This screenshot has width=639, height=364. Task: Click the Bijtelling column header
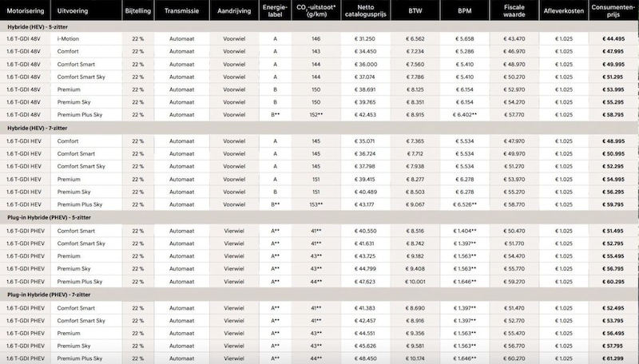(x=137, y=14)
